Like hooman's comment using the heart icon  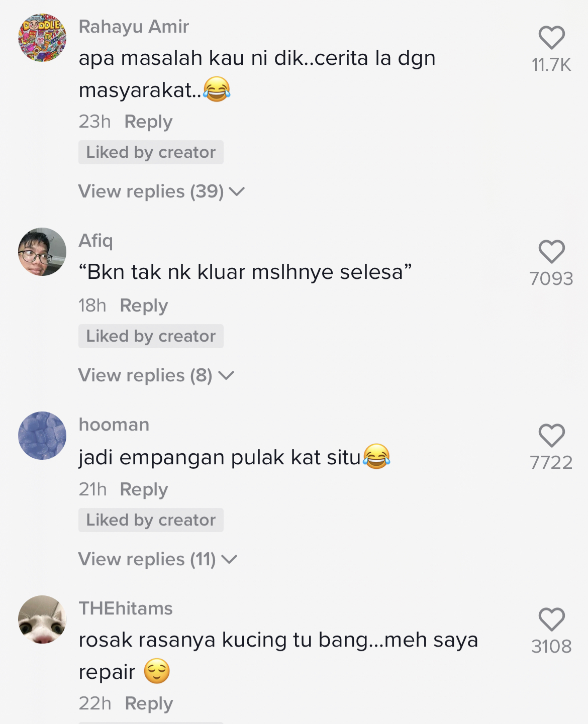(x=551, y=436)
